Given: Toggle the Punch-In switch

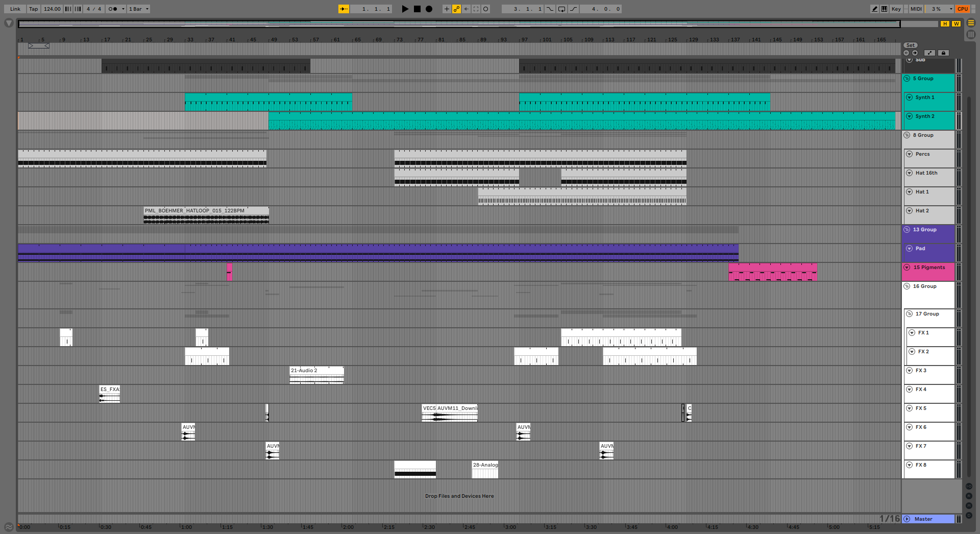Looking at the screenshot, I should pos(550,9).
